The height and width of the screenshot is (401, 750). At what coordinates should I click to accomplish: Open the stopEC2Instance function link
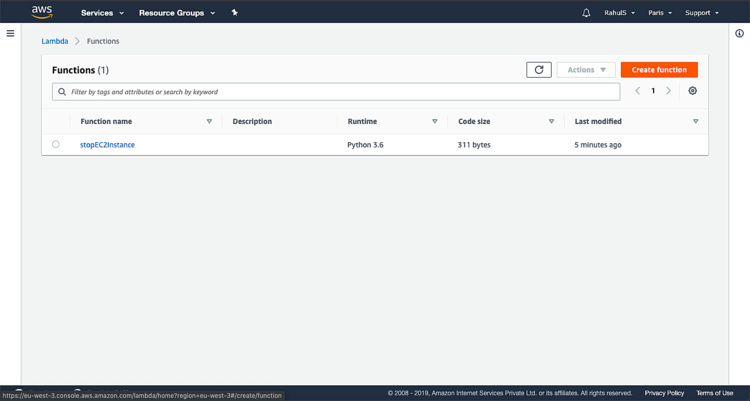(107, 145)
